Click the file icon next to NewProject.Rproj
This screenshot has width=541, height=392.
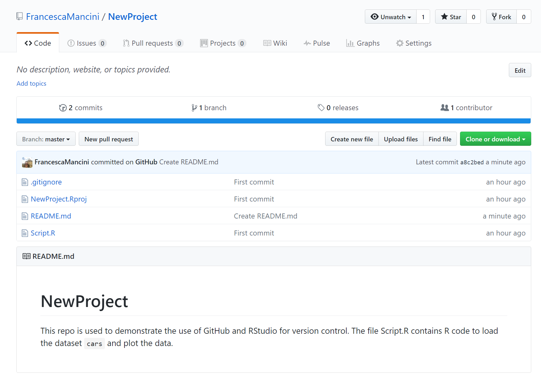pos(25,199)
